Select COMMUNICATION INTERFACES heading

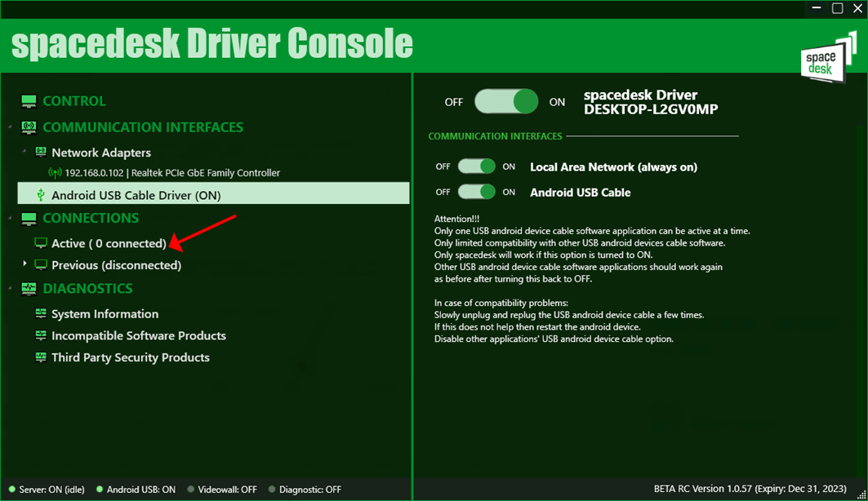[x=143, y=128]
